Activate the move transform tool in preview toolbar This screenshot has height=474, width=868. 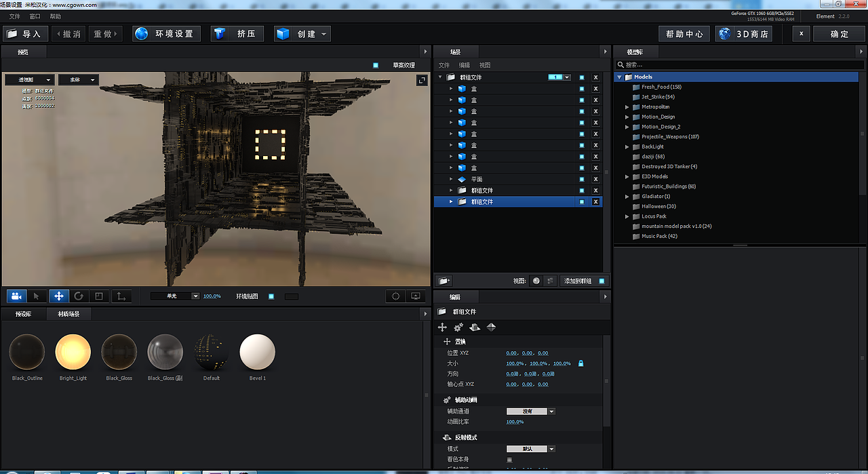click(x=58, y=296)
